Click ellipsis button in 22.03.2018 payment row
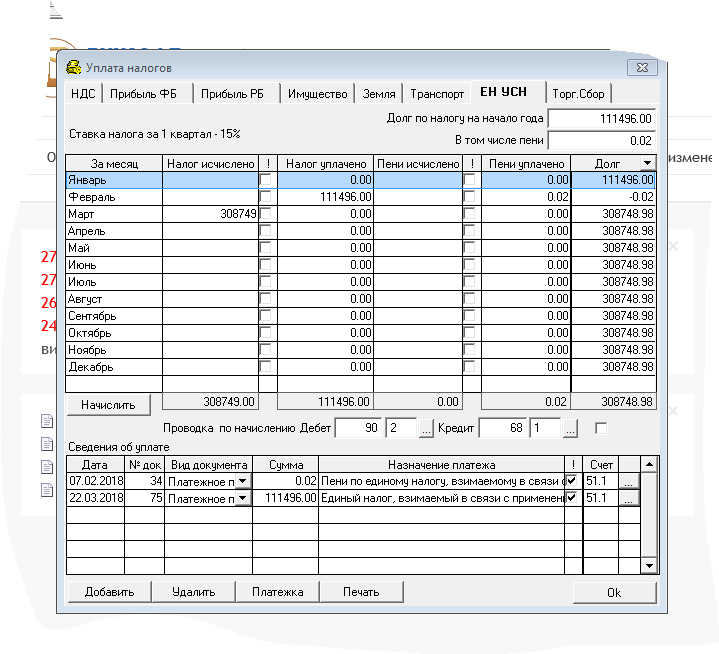Screen dimensions: 719x654 click(x=628, y=497)
